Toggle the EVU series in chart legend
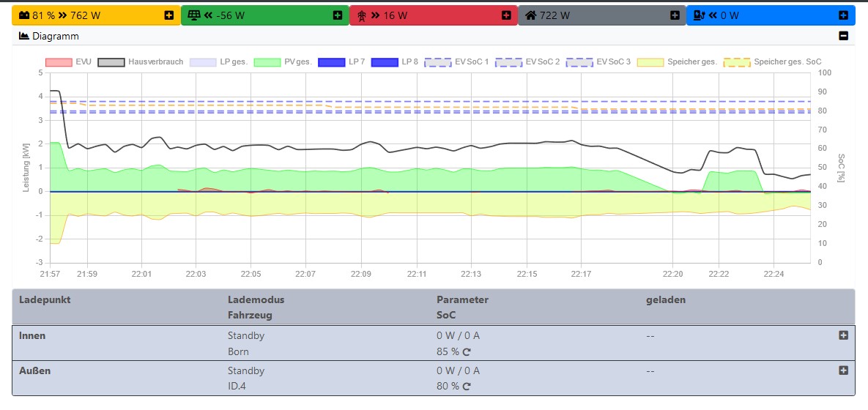 (59, 62)
